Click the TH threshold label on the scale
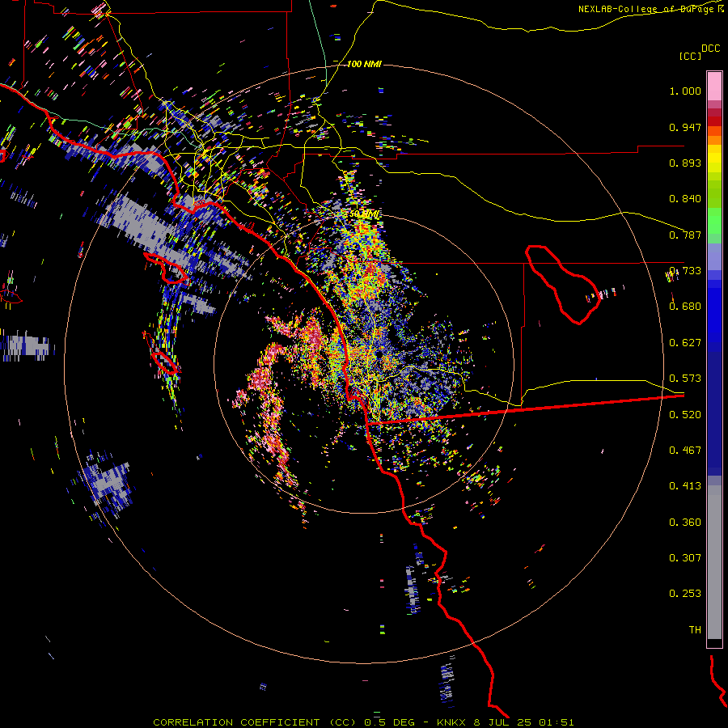Screen dimensions: 728x728 695,630
